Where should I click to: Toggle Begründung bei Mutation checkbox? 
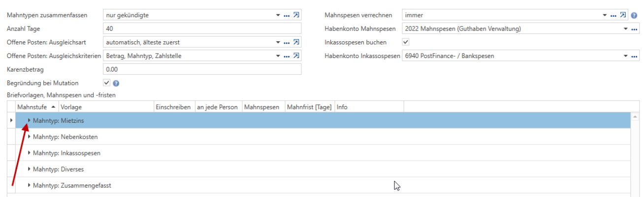point(107,83)
